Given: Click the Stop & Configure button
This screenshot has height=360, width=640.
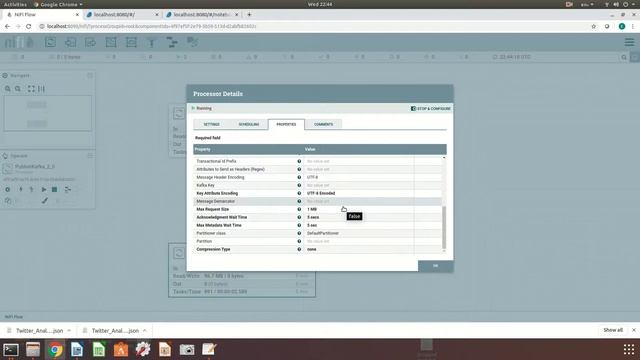Looking at the screenshot, I should (x=431, y=109).
